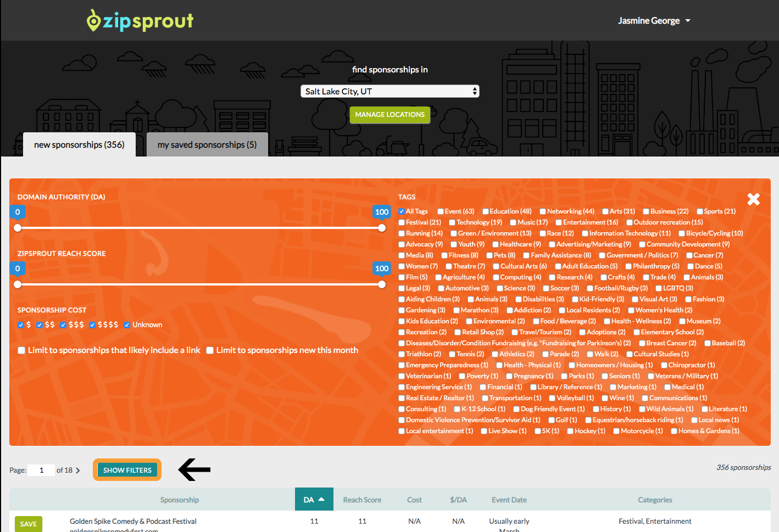Viewport: 779px width, 532px height.
Task: Click the Domain Authority minimum slider handle
Action: pos(18,228)
